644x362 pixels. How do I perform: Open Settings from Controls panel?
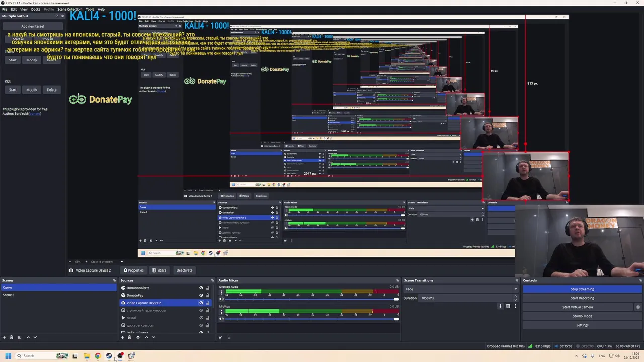(x=582, y=325)
